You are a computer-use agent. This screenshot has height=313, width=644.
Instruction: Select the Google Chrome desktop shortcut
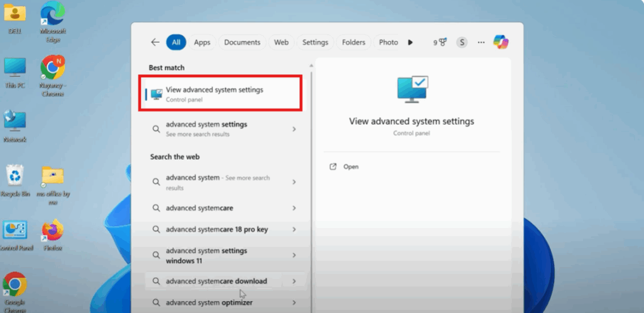15,292
